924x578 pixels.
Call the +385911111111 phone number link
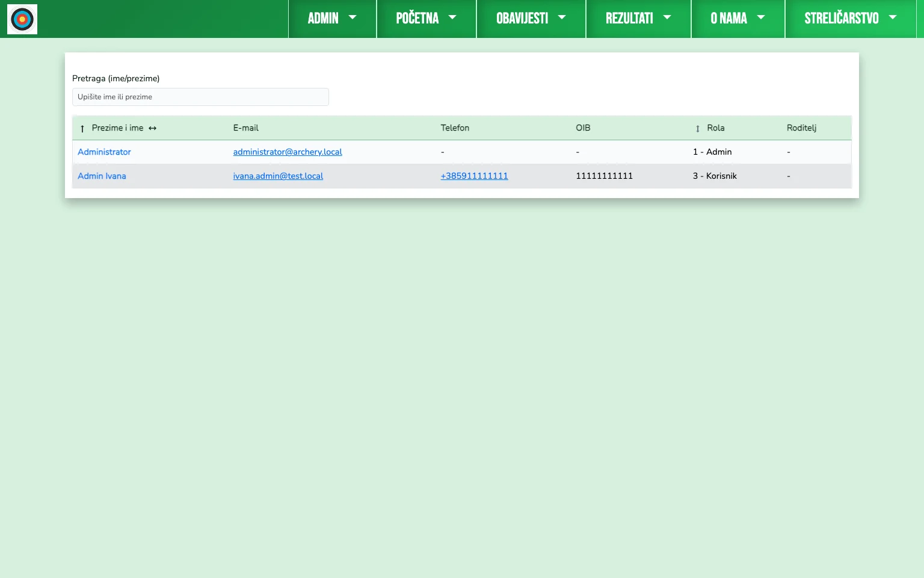[x=474, y=176]
